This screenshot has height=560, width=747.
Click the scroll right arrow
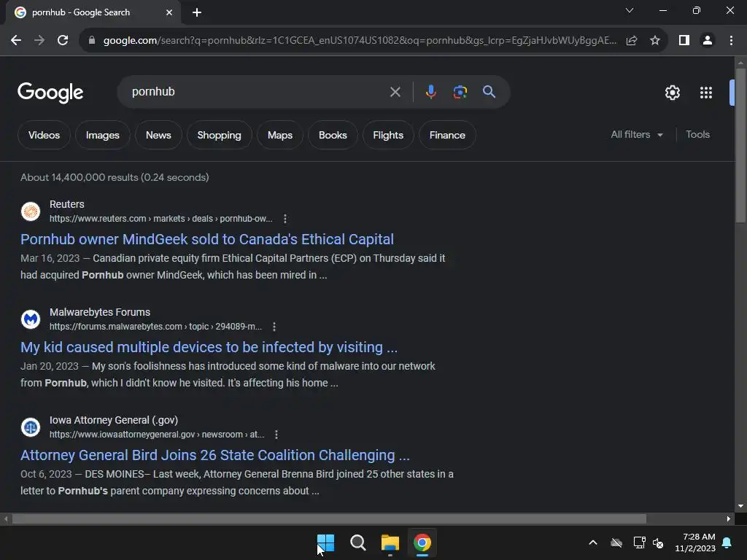729,518
